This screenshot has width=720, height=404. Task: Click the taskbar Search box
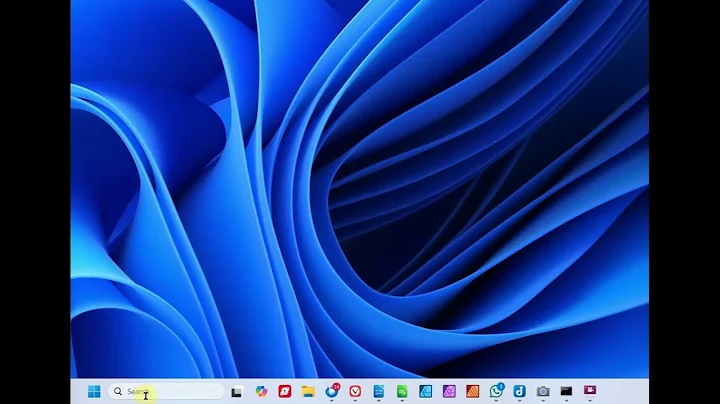(x=166, y=391)
